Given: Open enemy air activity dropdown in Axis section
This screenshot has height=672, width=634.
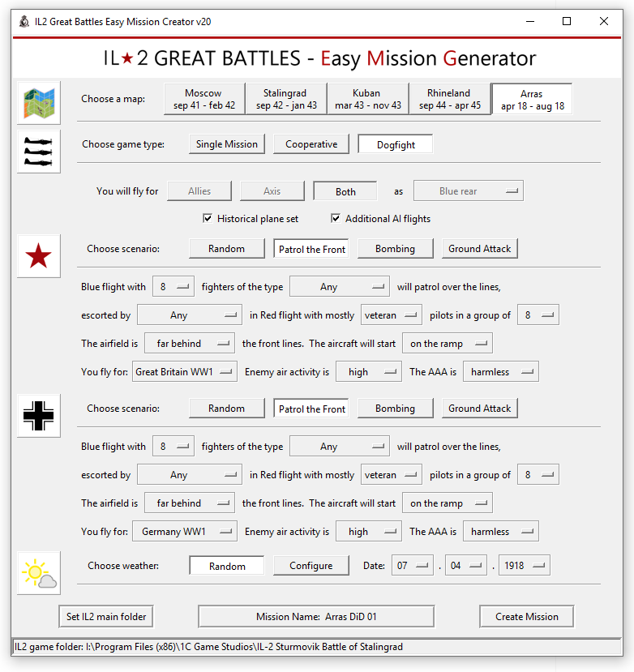Looking at the screenshot, I should point(369,531).
